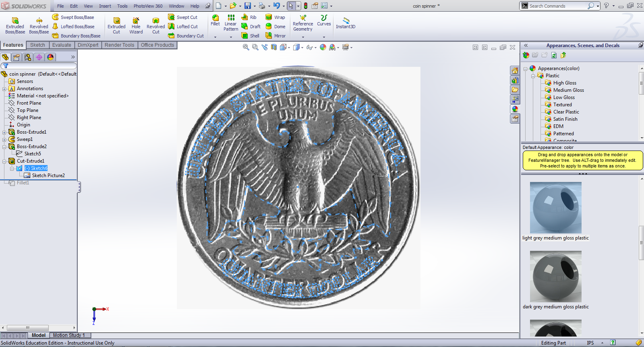
Task: Open the Display Style dropdown arrow
Action: click(302, 48)
